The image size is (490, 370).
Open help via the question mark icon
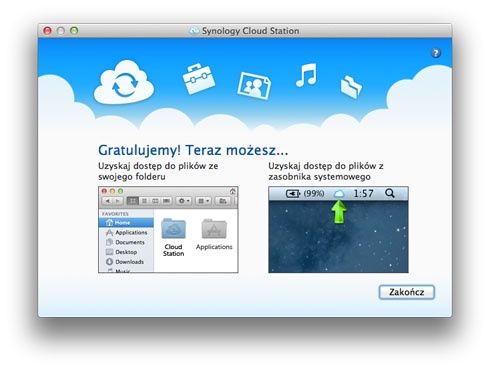click(435, 53)
